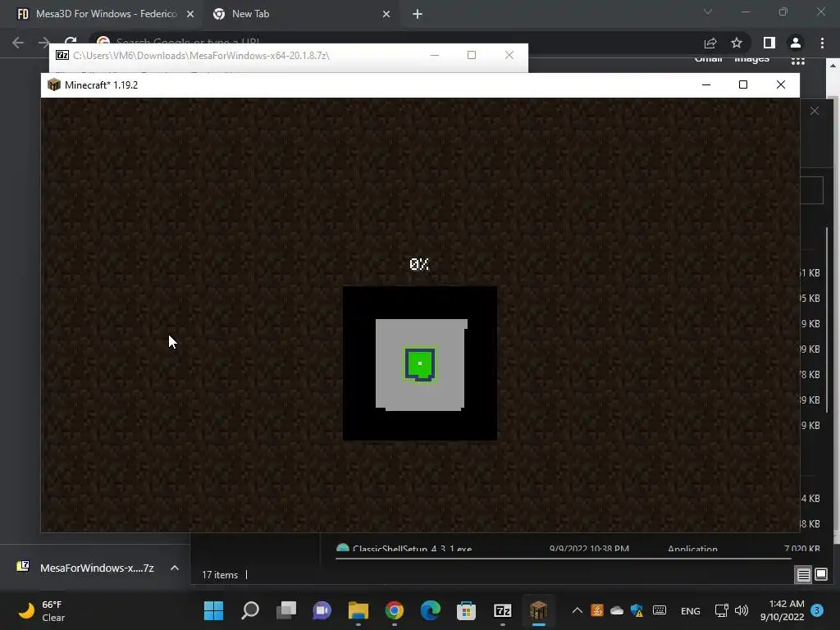Bookmark this page with the star

[737, 43]
